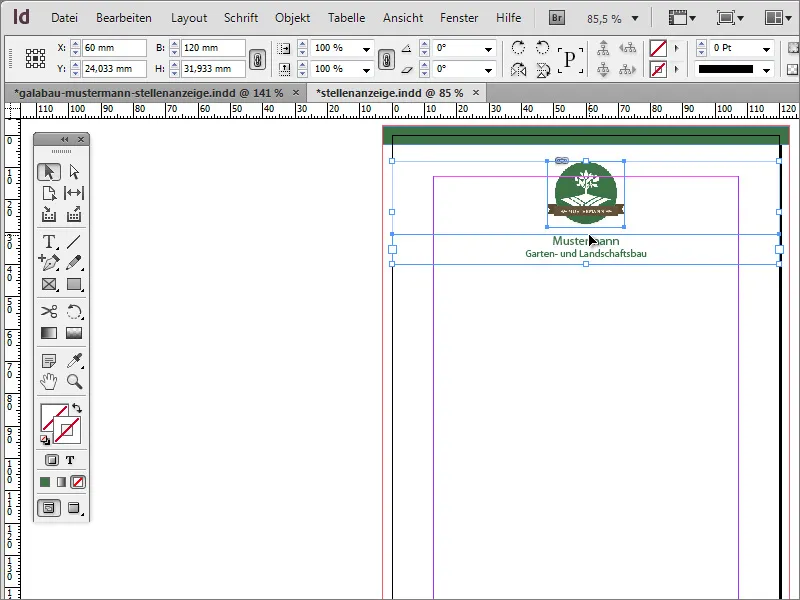Switch to Normal view mode
This screenshot has width=800, height=600.
(x=49, y=508)
